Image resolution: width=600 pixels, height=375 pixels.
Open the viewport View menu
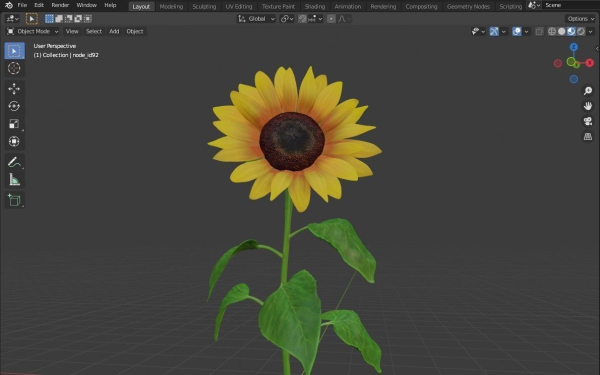72,31
